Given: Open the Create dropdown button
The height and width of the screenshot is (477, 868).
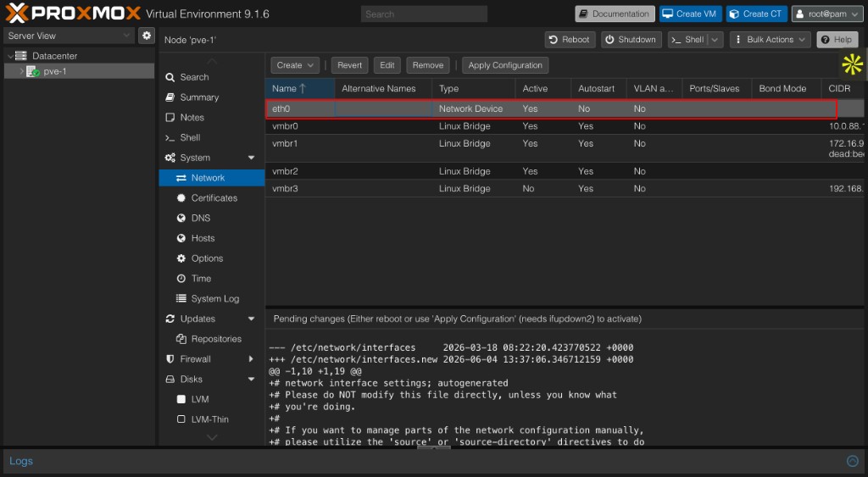Looking at the screenshot, I should [x=295, y=65].
